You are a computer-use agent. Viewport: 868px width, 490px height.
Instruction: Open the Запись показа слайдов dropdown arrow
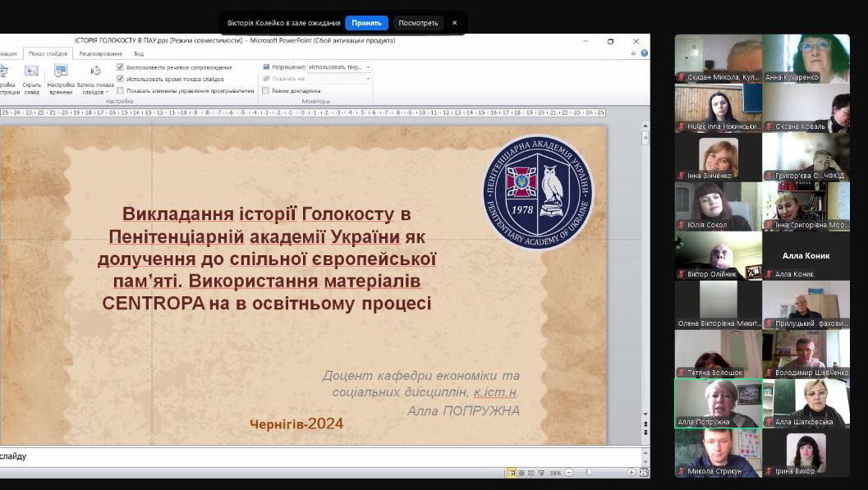tap(107, 93)
